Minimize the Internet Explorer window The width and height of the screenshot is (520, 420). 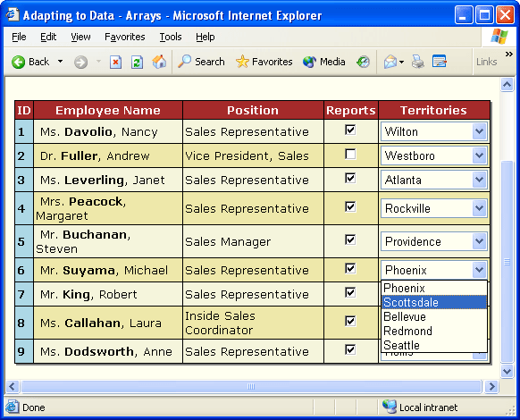pyautogui.click(x=464, y=15)
